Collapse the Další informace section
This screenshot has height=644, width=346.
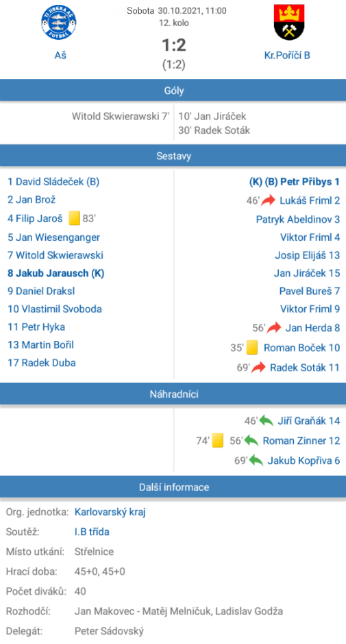coord(173,487)
